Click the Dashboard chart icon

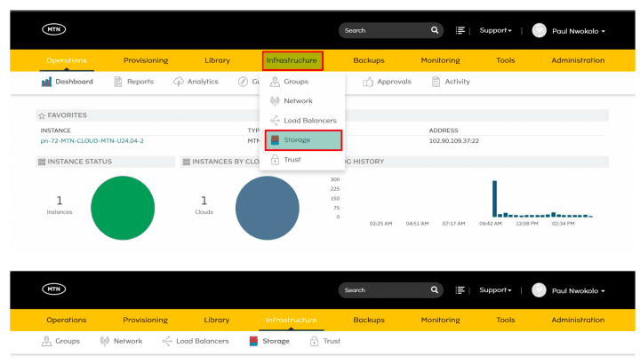pos(46,82)
